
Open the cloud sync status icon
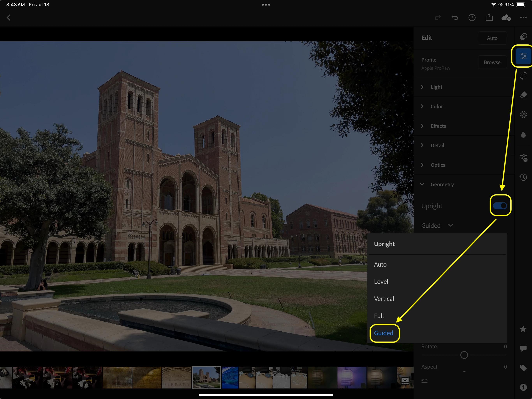(x=506, y=18)
